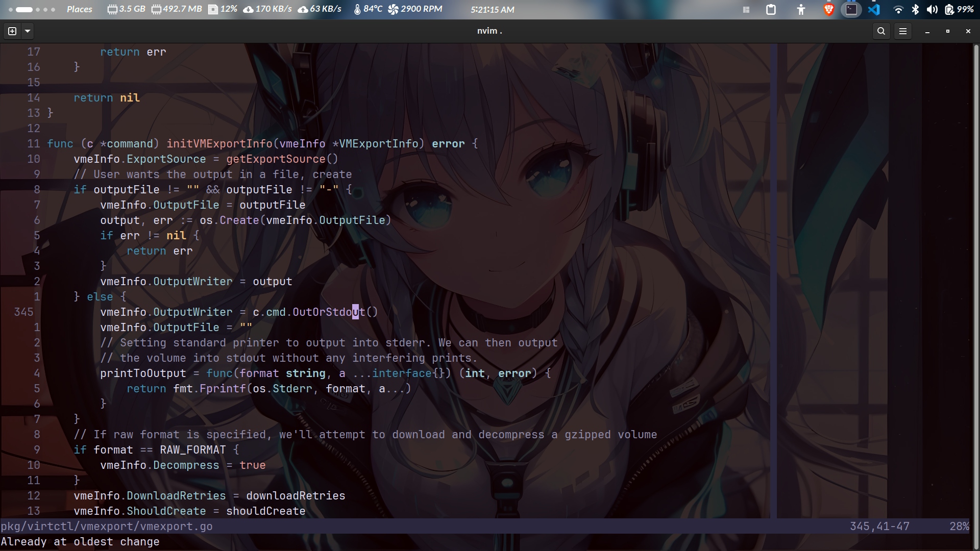
Task: Open the Bluetooth status icon
Action: (x=915, y=9)
